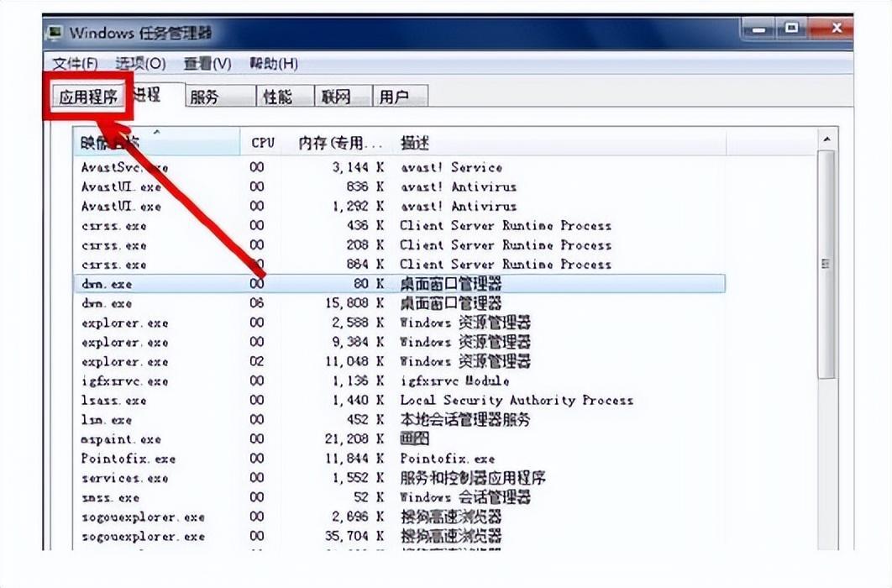
Task: Sort processes by the CPU column header
Action: 263,143
